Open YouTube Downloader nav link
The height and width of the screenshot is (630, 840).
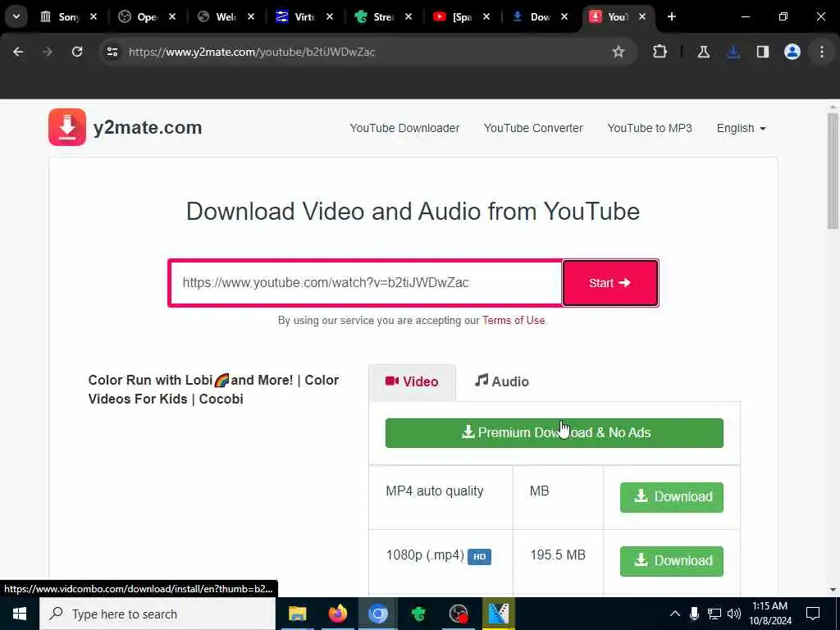pyautogui.click(x=404, y=128)
